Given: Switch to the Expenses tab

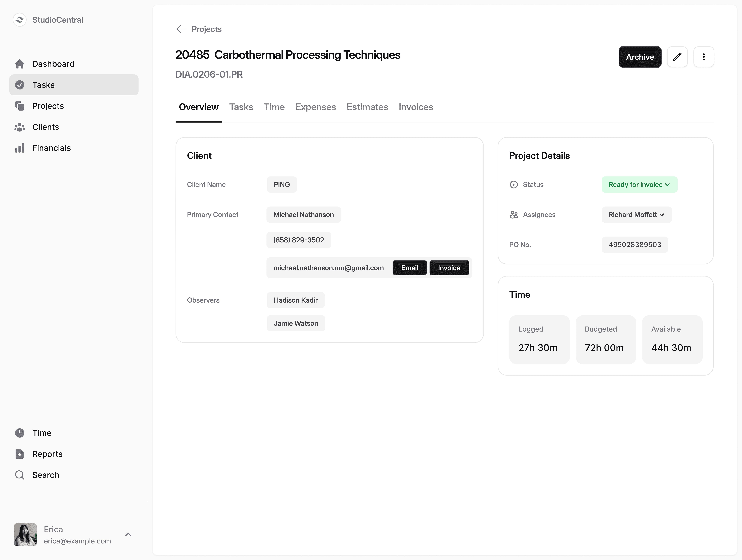Looking at the screenshot, I should pyautogui.click(x=315, y=107).
